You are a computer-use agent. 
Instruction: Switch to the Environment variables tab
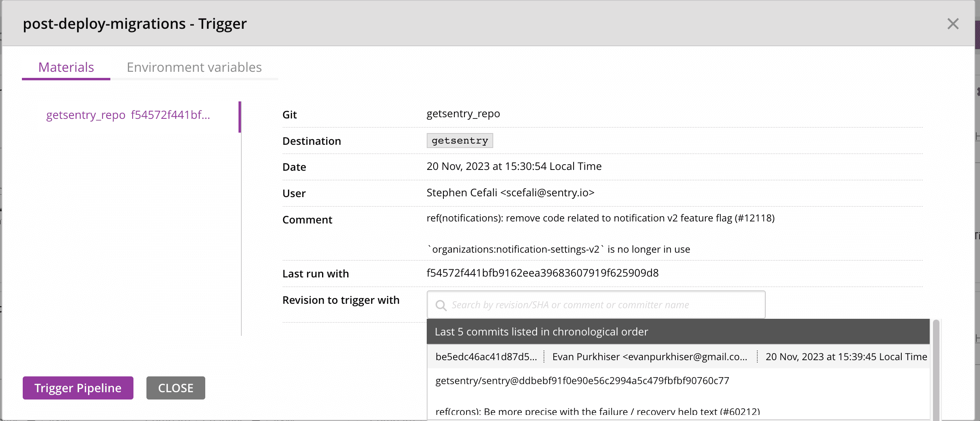coord(194,67)
